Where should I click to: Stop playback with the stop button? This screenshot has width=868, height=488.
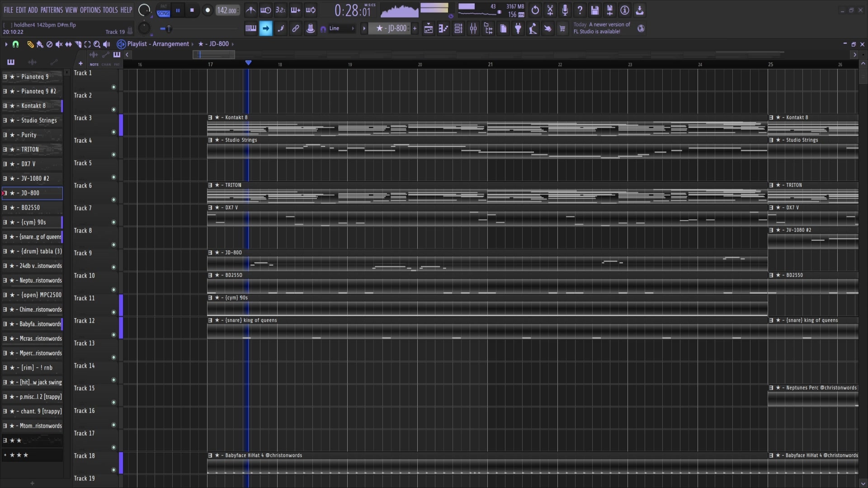(192, 10)
